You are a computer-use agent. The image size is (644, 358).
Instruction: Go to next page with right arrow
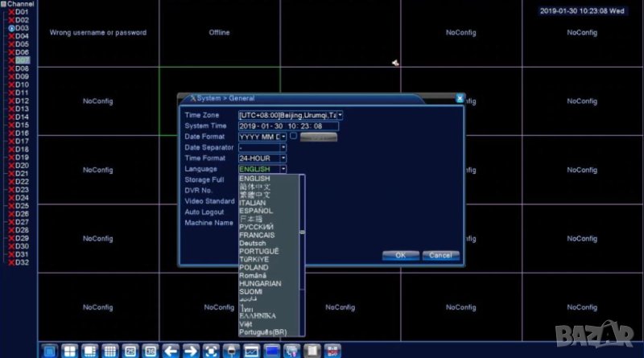pos(191,351)
